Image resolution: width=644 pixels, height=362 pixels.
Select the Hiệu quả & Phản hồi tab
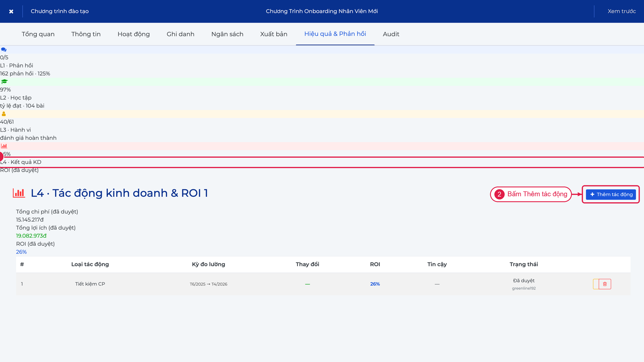(x=335, y=34)
